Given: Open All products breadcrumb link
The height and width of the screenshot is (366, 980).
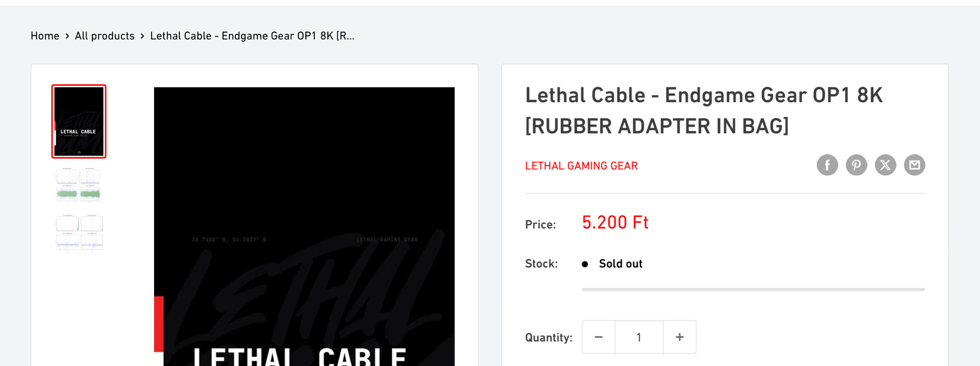Looking at the screenshot, I should [x=104, y=36].
